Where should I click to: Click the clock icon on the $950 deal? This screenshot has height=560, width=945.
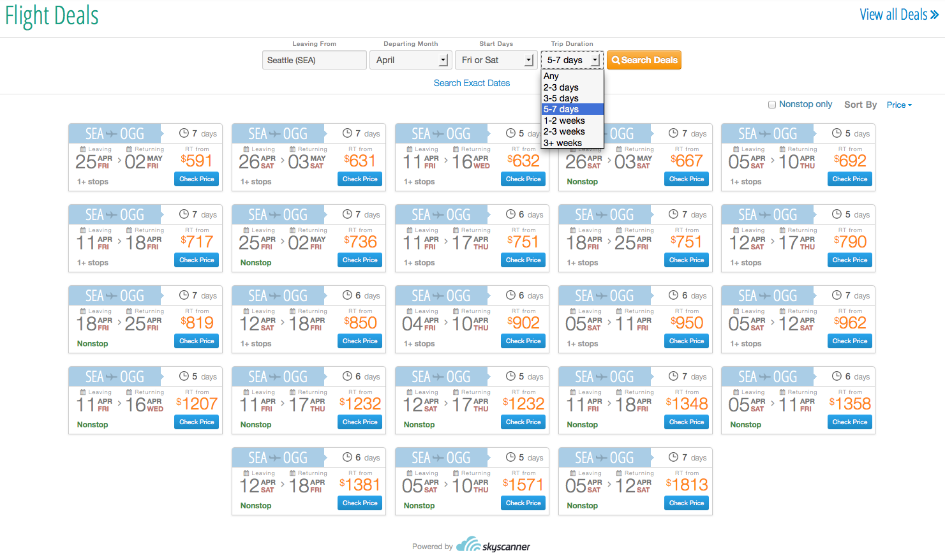[x=673, y=295]
